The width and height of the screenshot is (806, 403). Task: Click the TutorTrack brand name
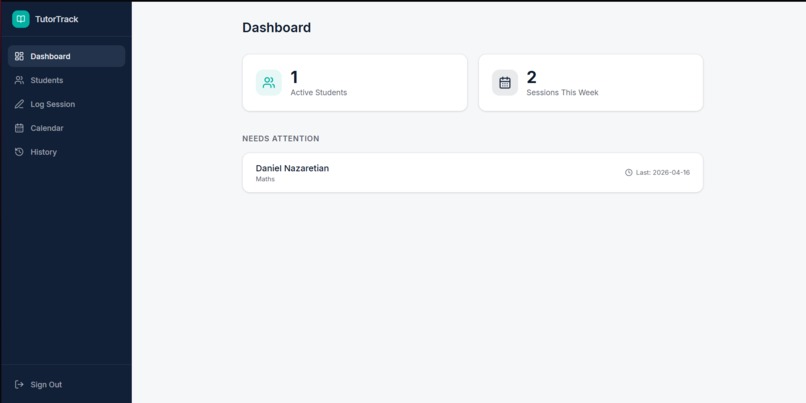pyautogui.click(x=57, y=19)
